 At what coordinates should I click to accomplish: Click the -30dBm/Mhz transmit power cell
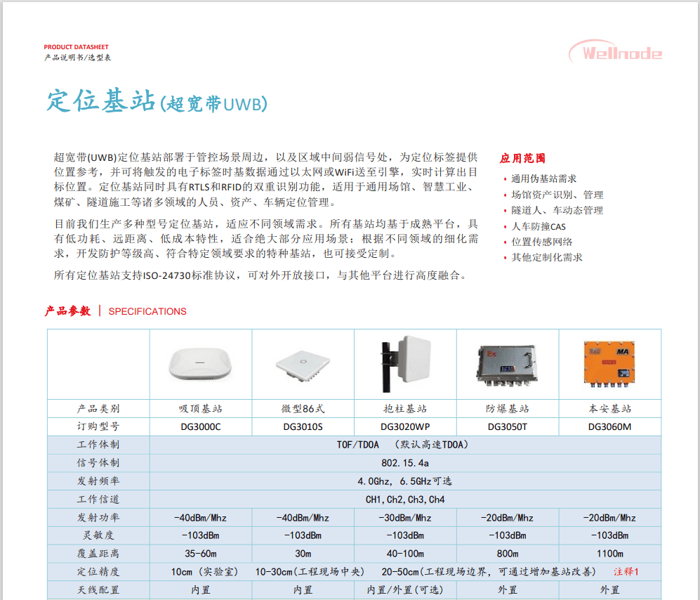405,518
